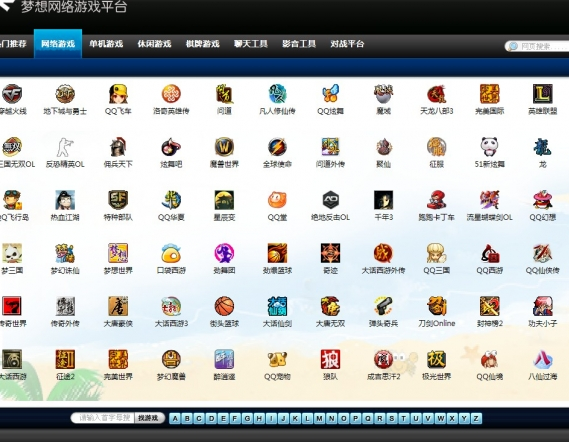This screenshot has height=442, width=569.
Task: Open 弹头奇兵 gun icon
Action: point(384,306)
